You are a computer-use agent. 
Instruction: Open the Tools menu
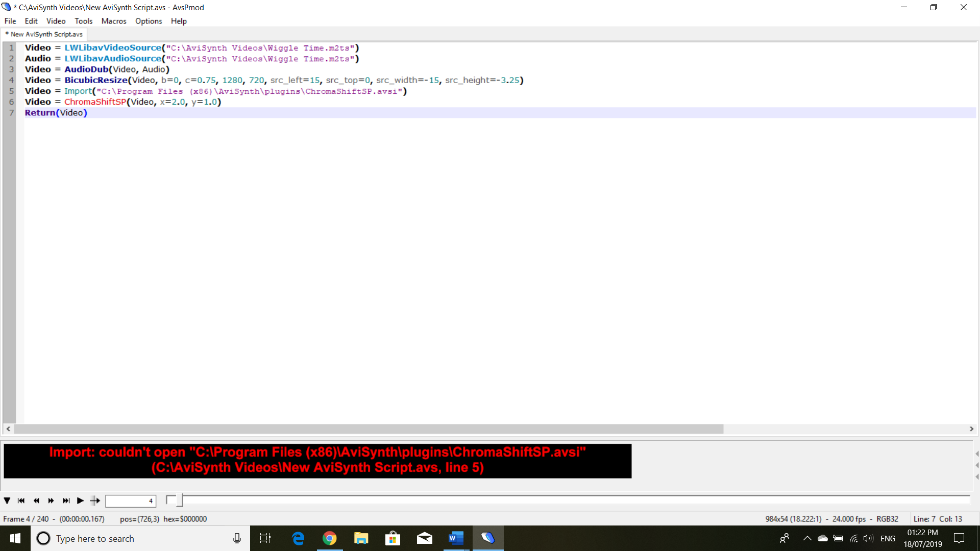pos(83,21)
